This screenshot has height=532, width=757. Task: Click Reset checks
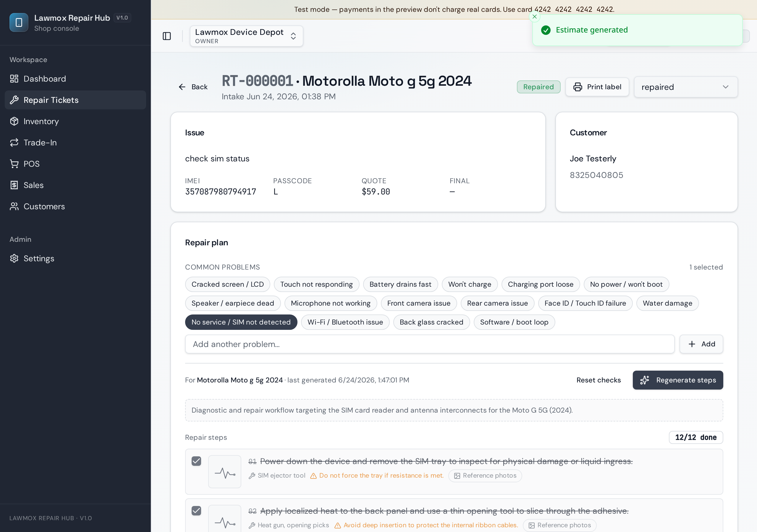599,380
